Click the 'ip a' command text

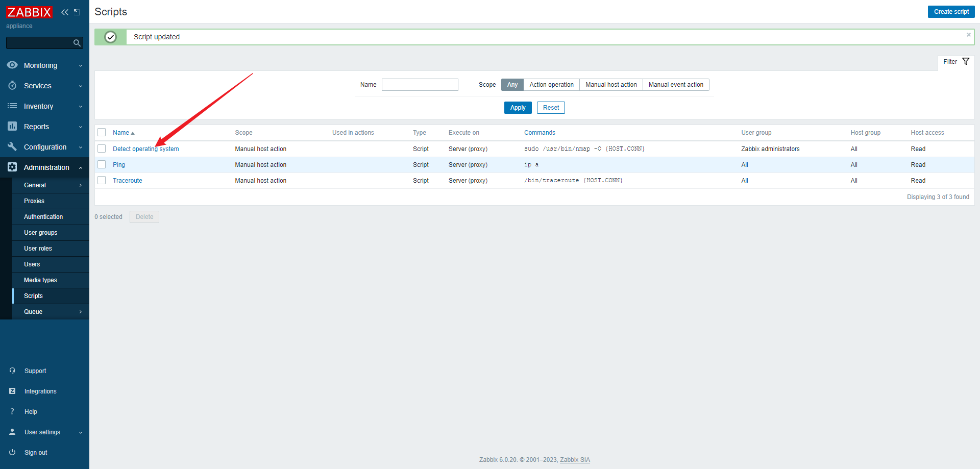(531, 165)
